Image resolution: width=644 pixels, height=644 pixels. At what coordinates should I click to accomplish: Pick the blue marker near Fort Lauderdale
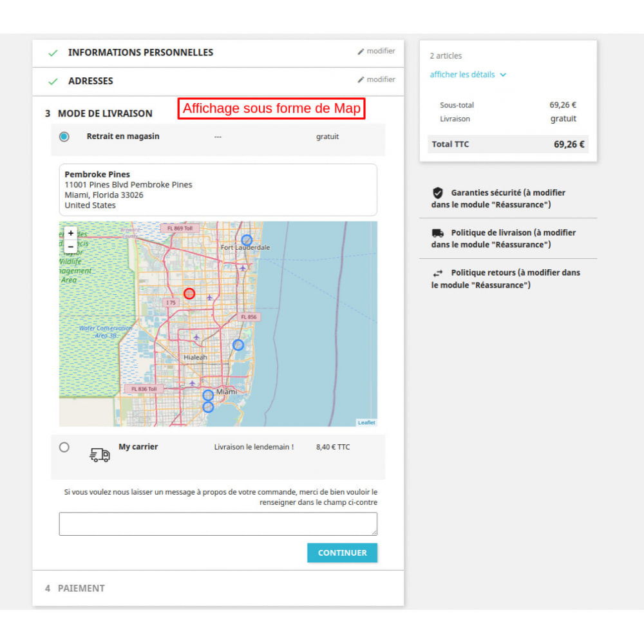[x=247, y=240]
